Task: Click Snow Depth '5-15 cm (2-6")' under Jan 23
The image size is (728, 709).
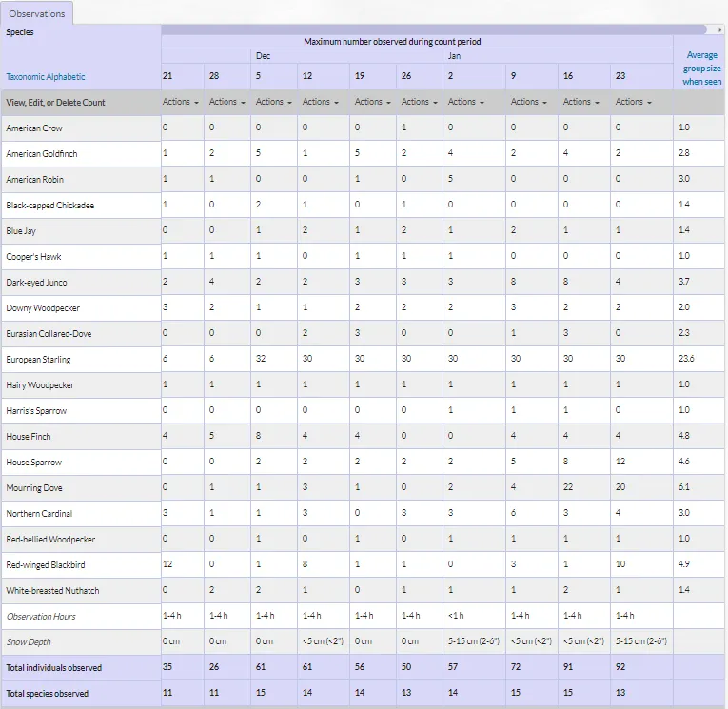Action: 641,641
